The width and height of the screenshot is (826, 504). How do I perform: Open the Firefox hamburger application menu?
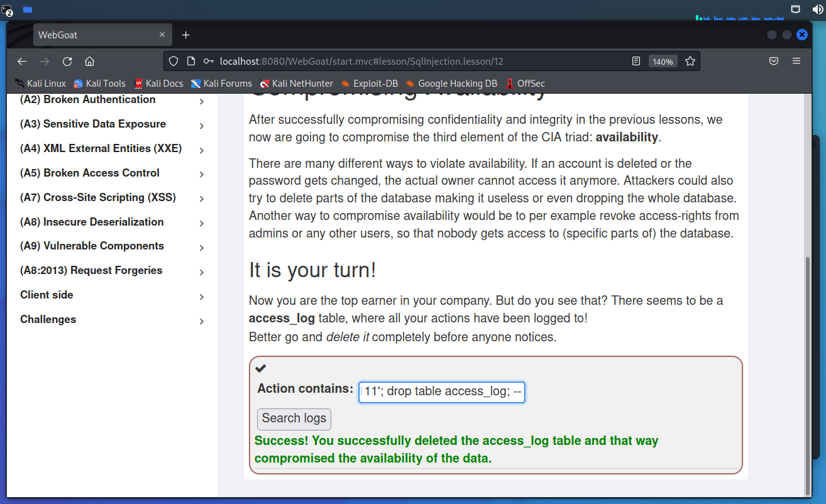[x=796, y=62]
